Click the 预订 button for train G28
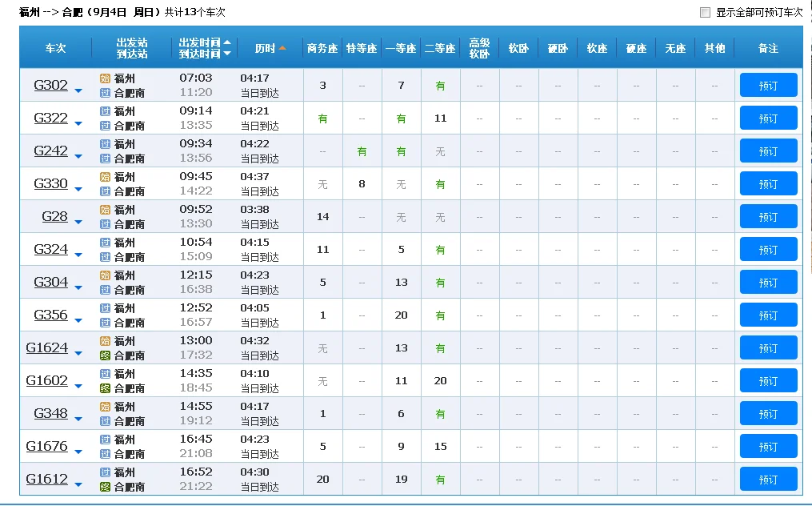This screenshot has height=506, width=812. (x=767, y=216)
